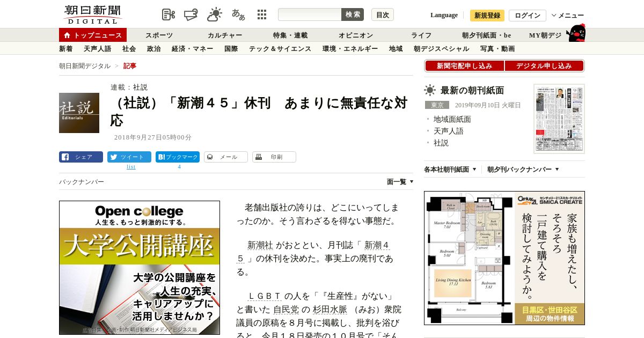Select 環境・エネルギー in the sub navigation
Viewport: 644px width, 338px height.
350,49
